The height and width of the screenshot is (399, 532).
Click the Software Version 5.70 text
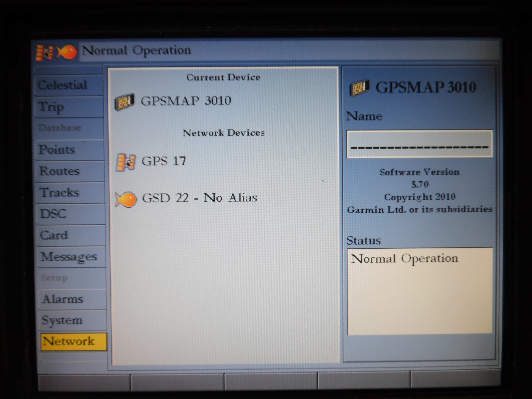(420, 178)
